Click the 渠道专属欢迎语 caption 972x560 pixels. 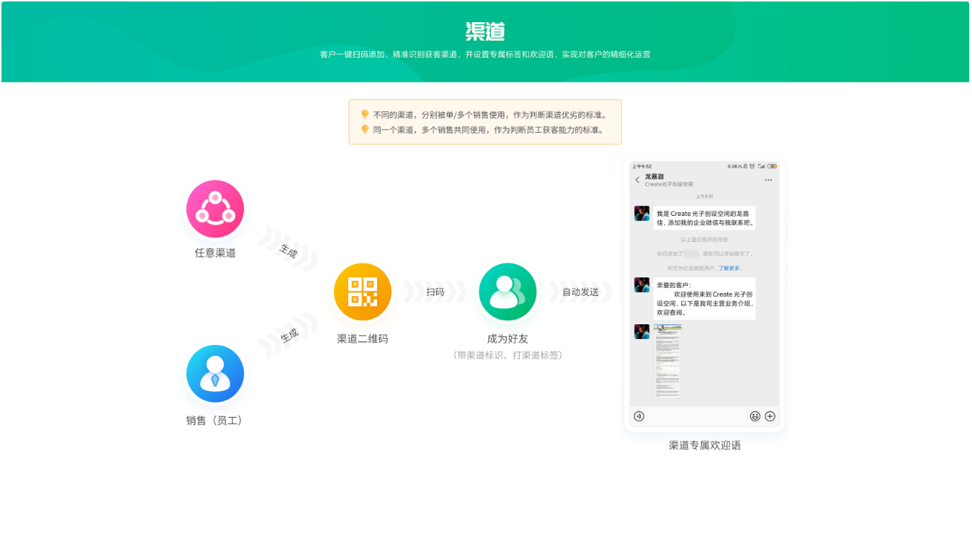705,446
